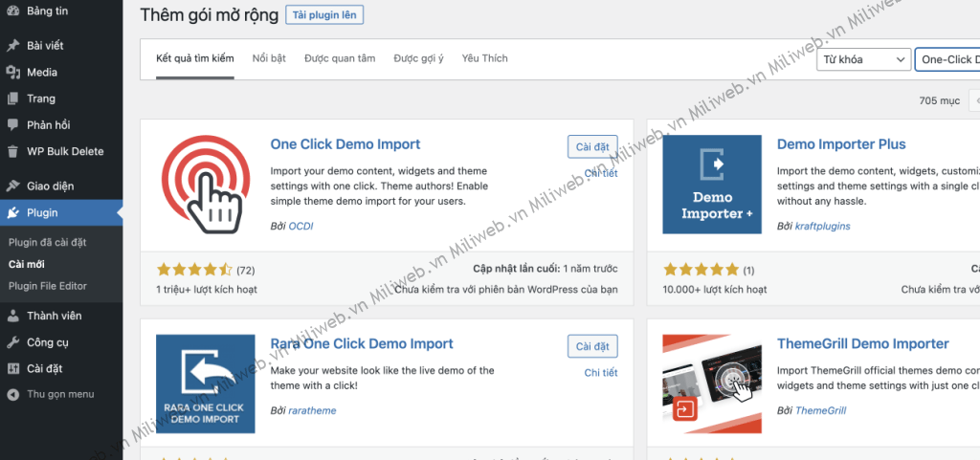The width and height of the screenshot is (980, 460).
Task: Switch to the Yêu Thích tab
Action: (485, 58)
